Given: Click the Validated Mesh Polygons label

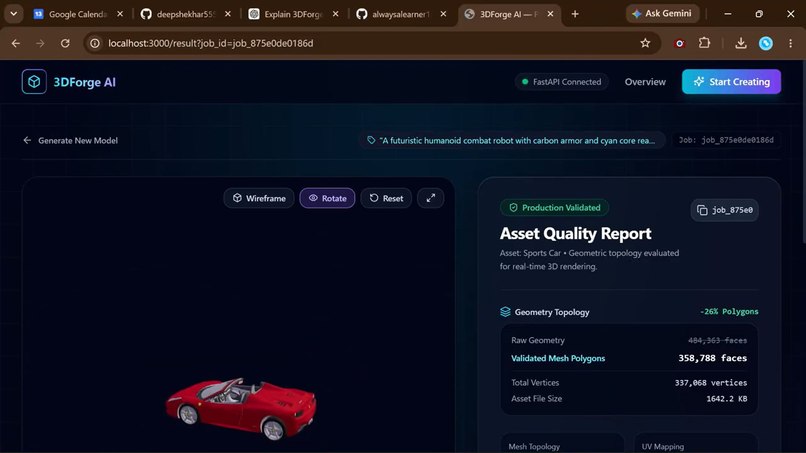Looking at the screenshot, I should (558, 358).
